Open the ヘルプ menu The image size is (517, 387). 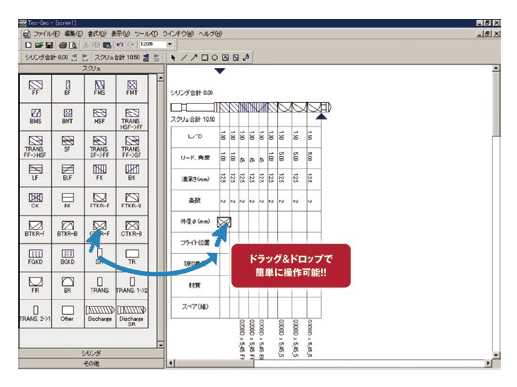pyautogui.click(x=210, y=34)
